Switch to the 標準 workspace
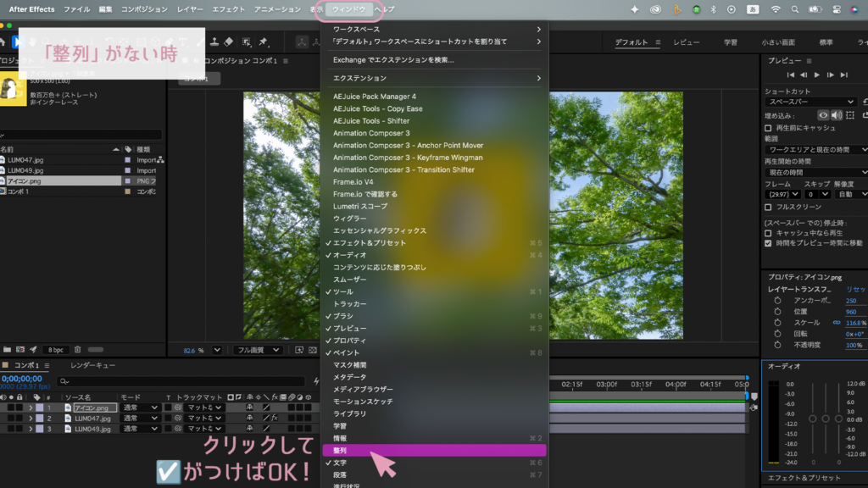 point(826,42)
